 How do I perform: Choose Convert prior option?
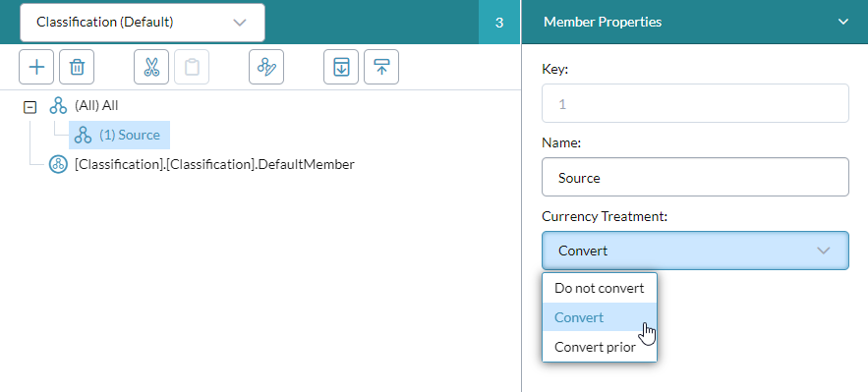600,347
